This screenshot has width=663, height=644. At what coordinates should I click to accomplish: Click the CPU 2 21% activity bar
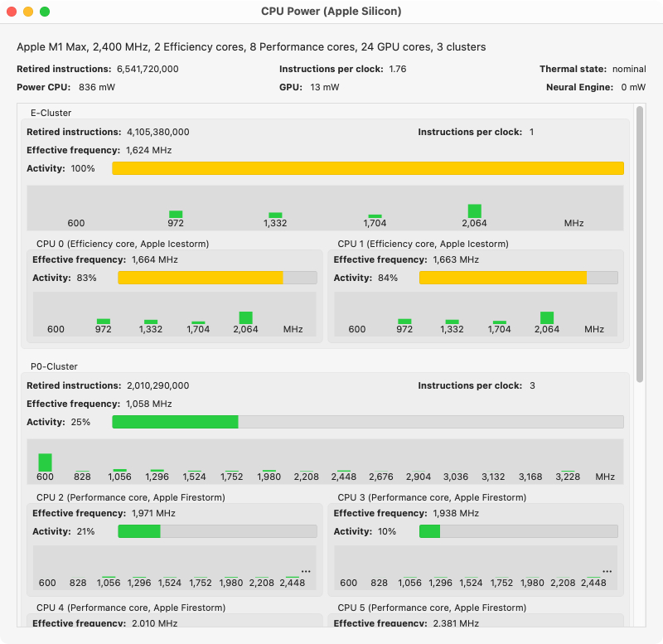[x=217, y=531]
